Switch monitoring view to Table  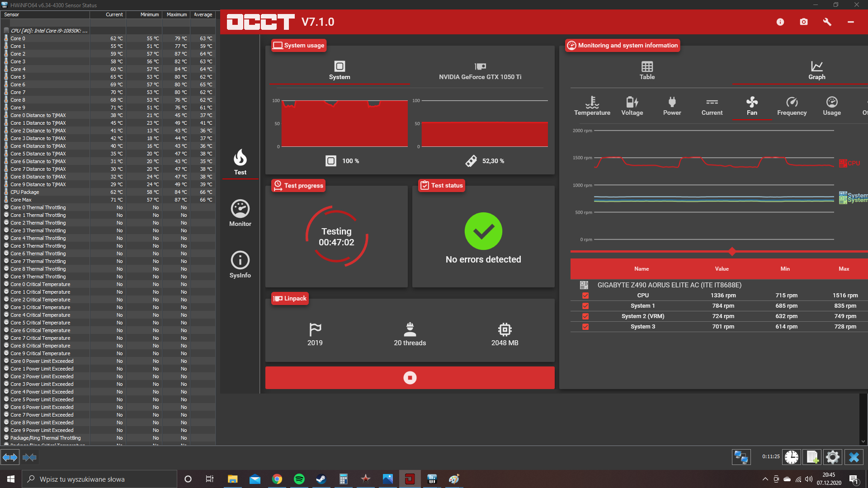pyautogui.click(x=647, y=70)
